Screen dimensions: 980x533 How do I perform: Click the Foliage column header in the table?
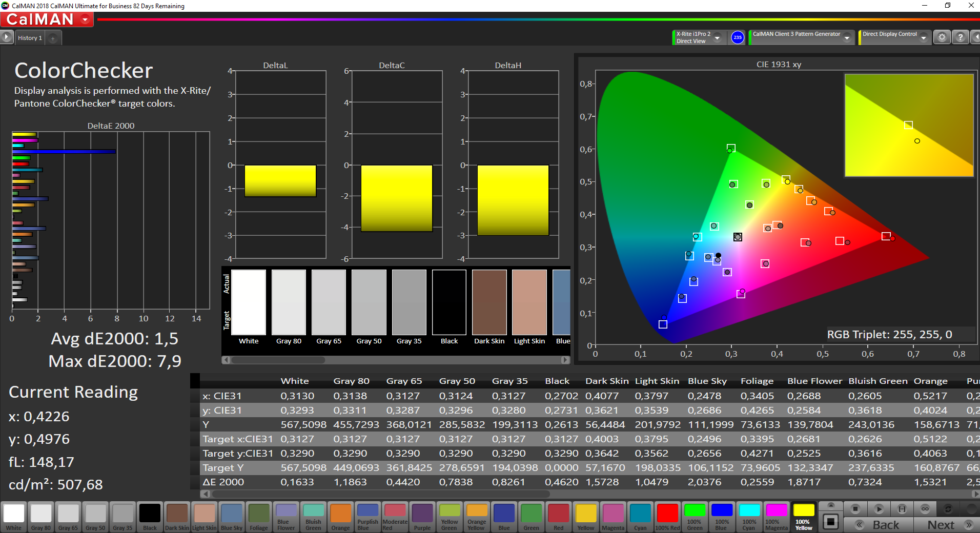[757, 381]
